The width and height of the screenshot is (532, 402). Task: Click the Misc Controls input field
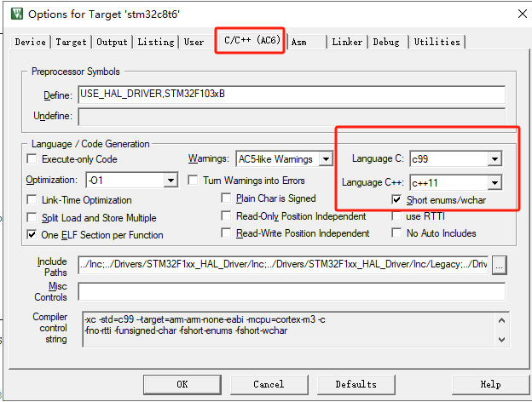click(x=292, y=291)
